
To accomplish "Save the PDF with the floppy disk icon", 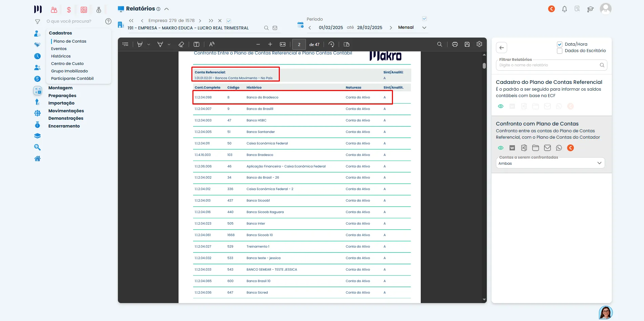I will pyautogui.click(x=467, y=44).
